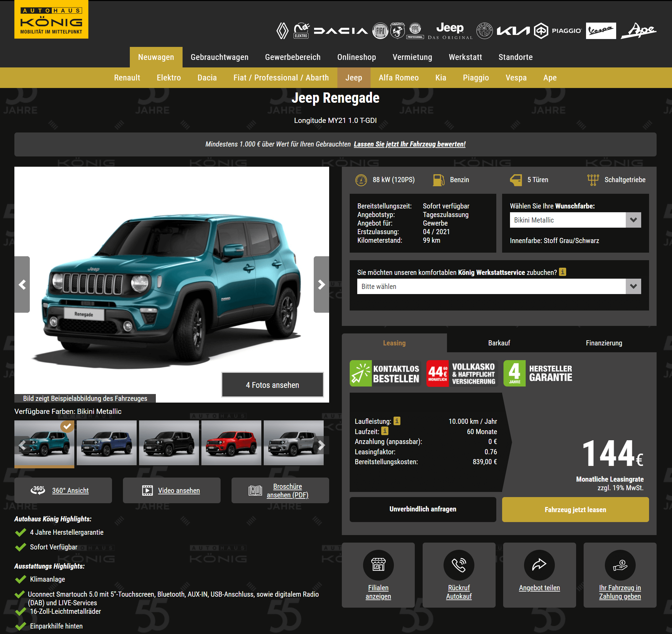
Task: Click the Filialen anzeigen store icon
Action: pos(378,565)
